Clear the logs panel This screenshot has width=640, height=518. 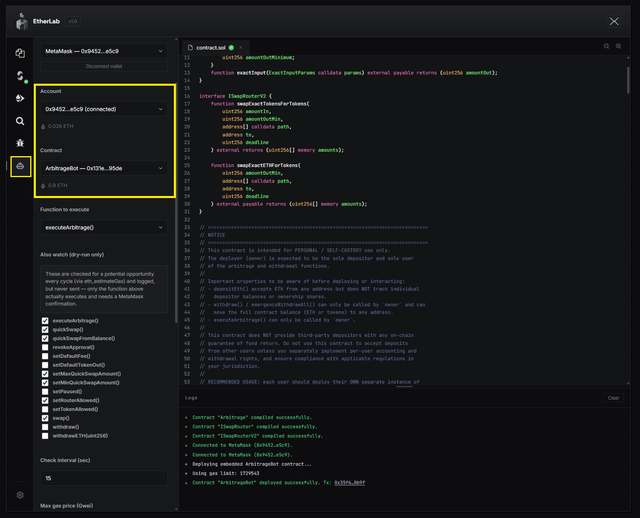click(x=613, y=398)
